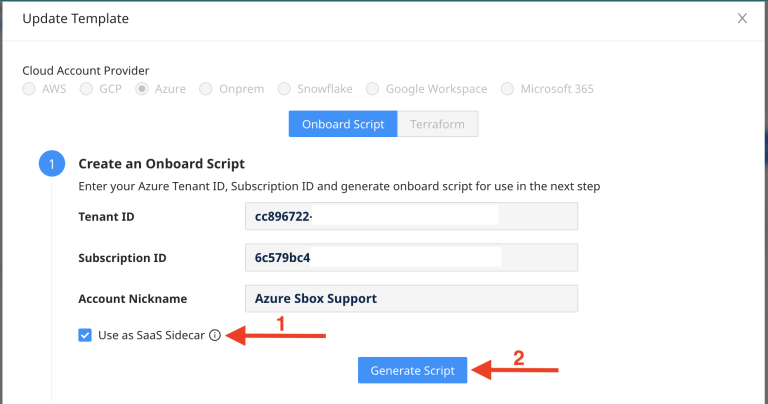Edit the Account Nickname field

410,298
